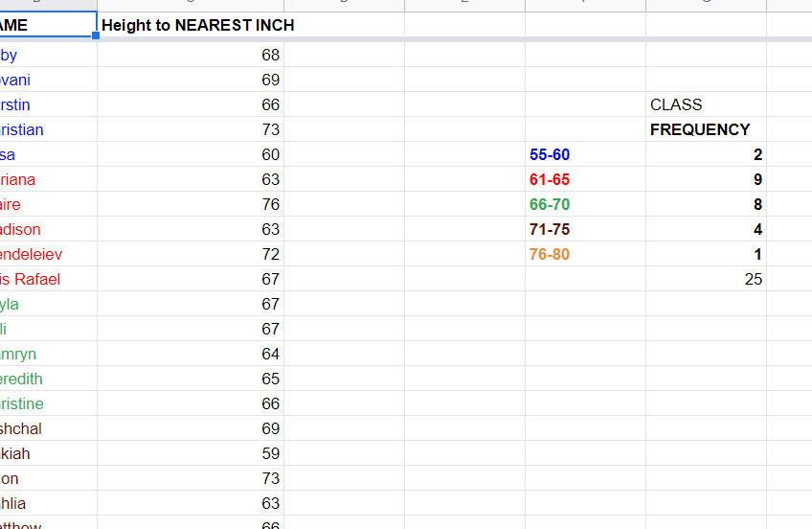Click the frequency value 2 cell
The image size is (812, 529).
coord(707,154)
